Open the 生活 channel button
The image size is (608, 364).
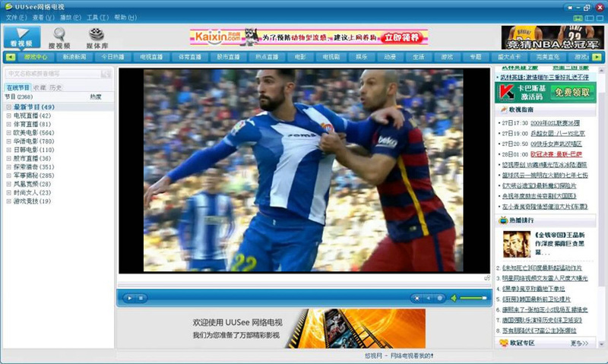(x=419, y=57)
